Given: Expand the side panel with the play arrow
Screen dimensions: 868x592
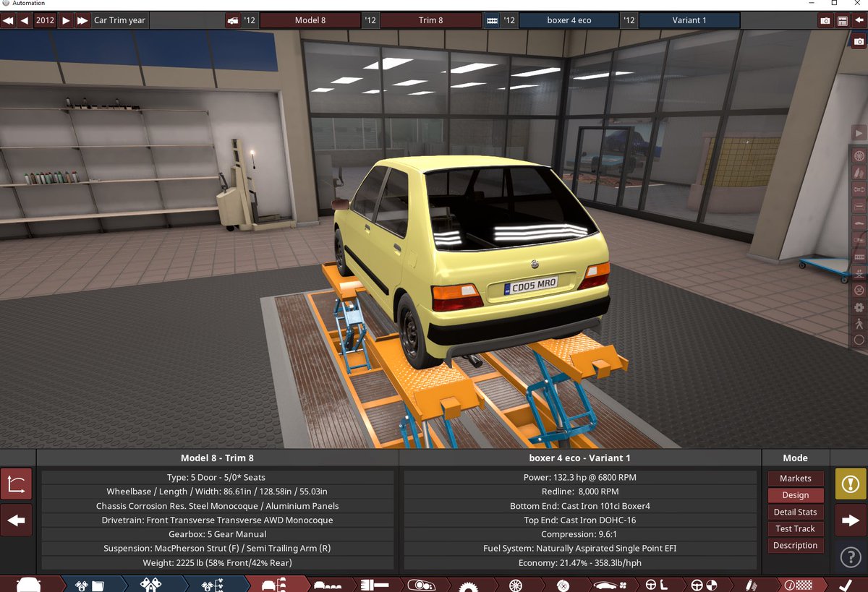Looking at the screenshot, I should [859, 133].
